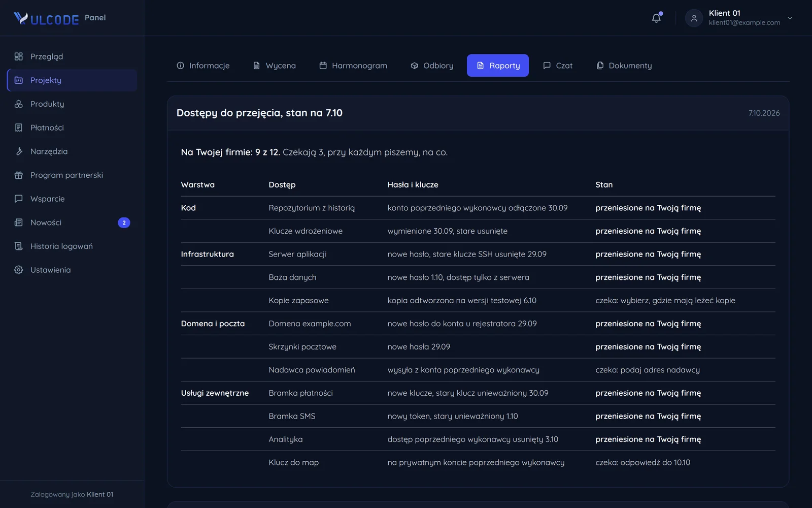Click the Program partnerski gift icon
This screenshot has width=812, height=508.
click(x=19, y=175)
